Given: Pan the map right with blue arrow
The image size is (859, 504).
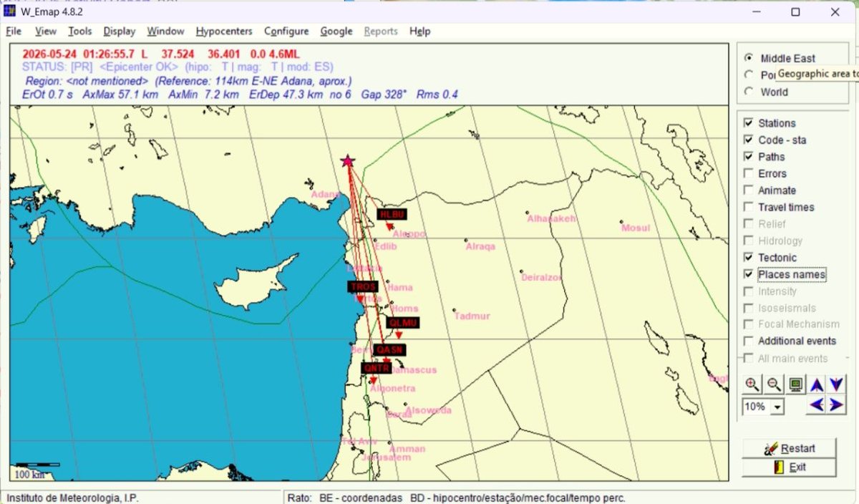Looking at the screenshot, I should click(835, 405).
